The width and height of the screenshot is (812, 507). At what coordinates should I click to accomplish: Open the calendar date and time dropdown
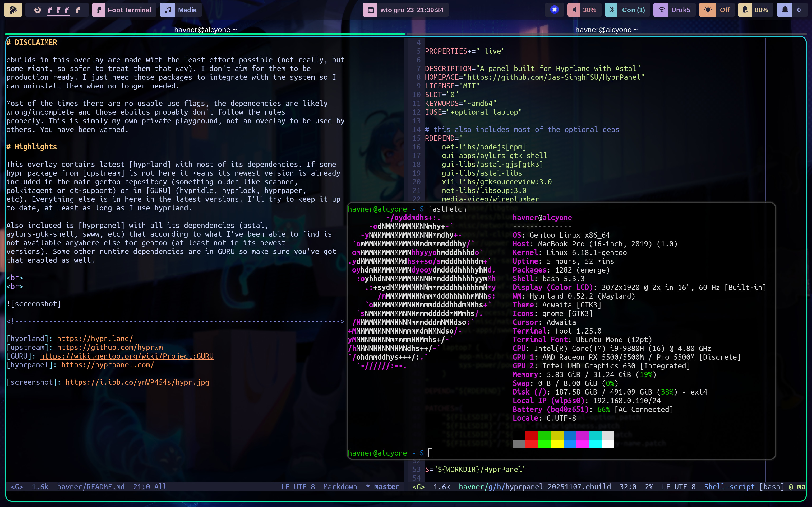click(x=406, y=10)
